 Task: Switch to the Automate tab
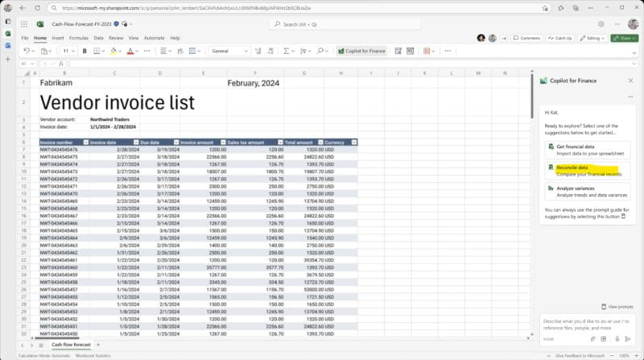(154, 38)
